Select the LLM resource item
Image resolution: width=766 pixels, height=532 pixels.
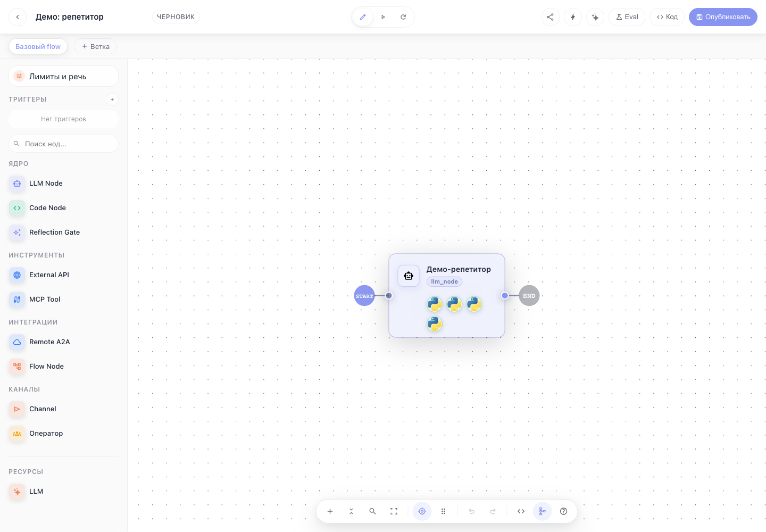(x=63, y=492)
